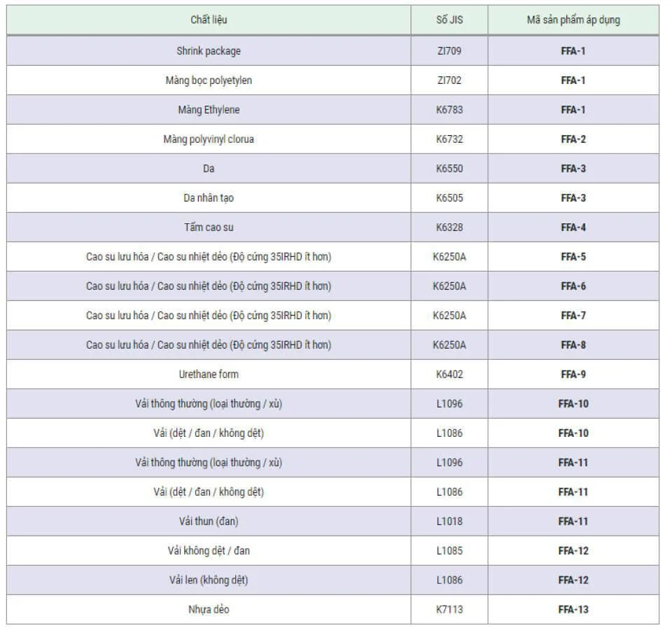The width and height of the screenshot is (672, 635).
Task: Select JIS number K6402
Action: tap(449, 375)
